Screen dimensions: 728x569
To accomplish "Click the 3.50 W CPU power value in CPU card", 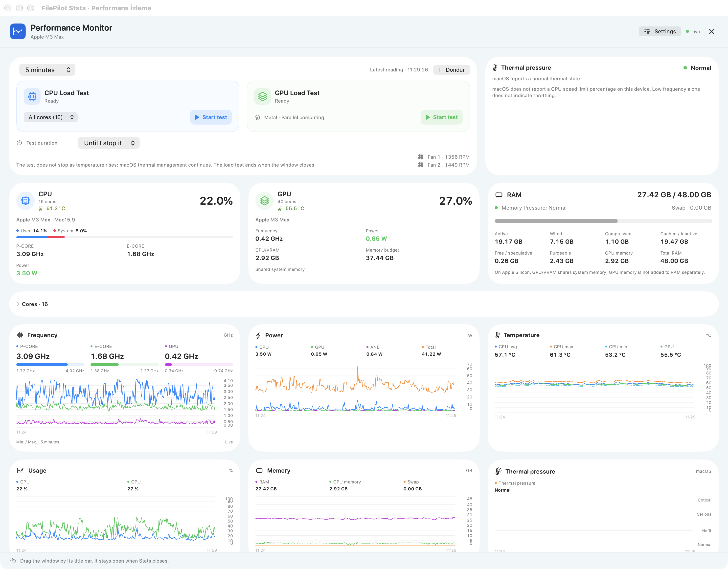I will (x=27, y=273).
